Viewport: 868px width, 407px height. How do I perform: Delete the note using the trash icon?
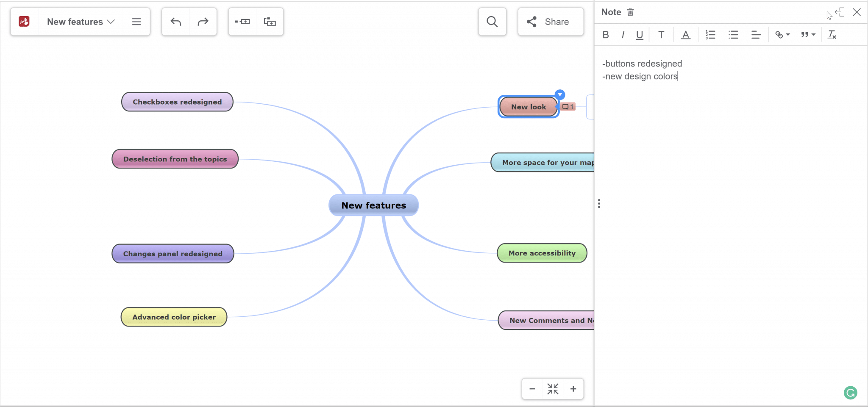[x=630, y=12]
